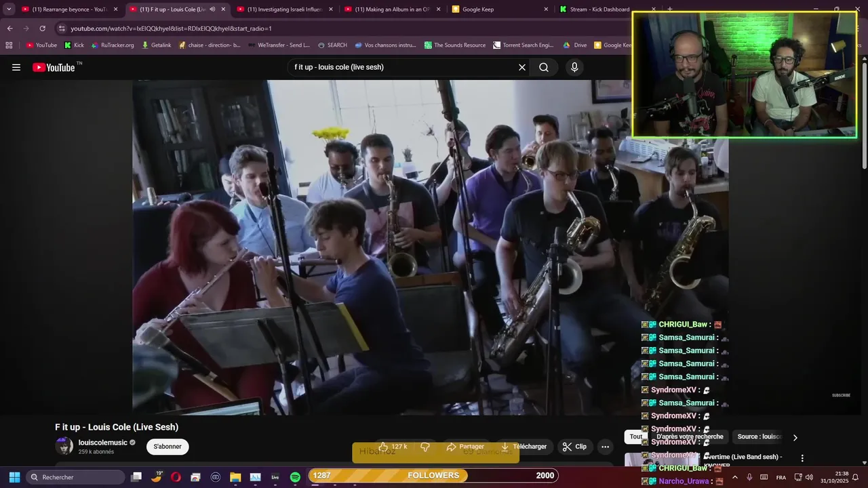
Task: Dislike the video with thumbs down
Action: click(x=425, y=447)
